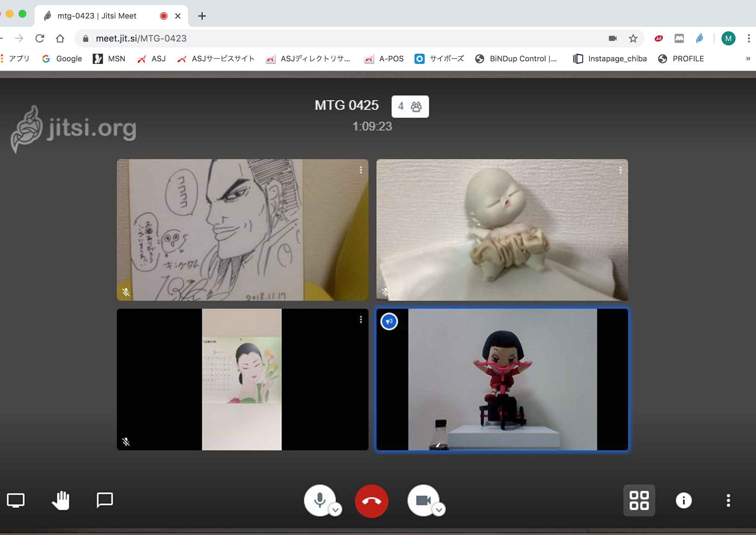Click the address bar URL meet.jit.si/MTG-0423
The height and width of the screenshot is (535, 756).
point(141,39)
